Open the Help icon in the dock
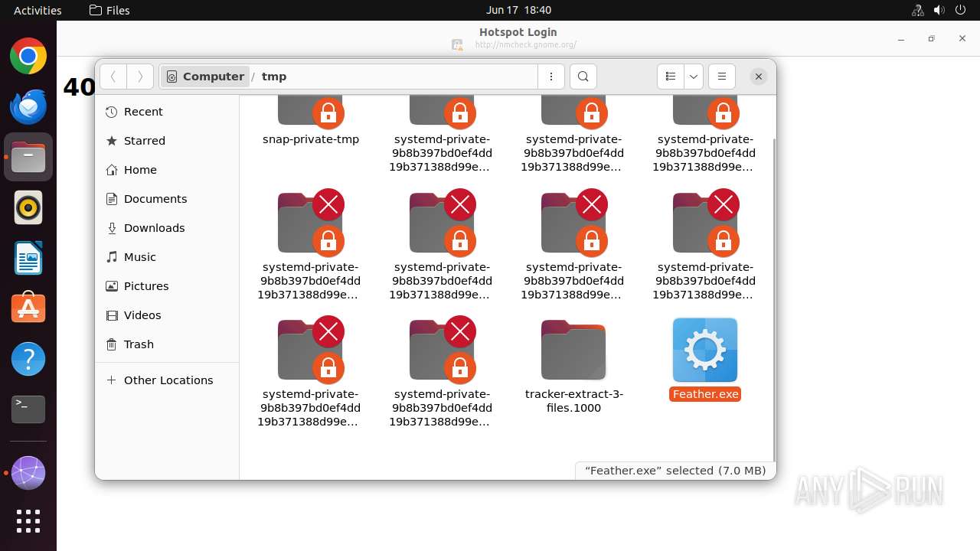This screenshot has width=980, height=551. pos(28,359)
